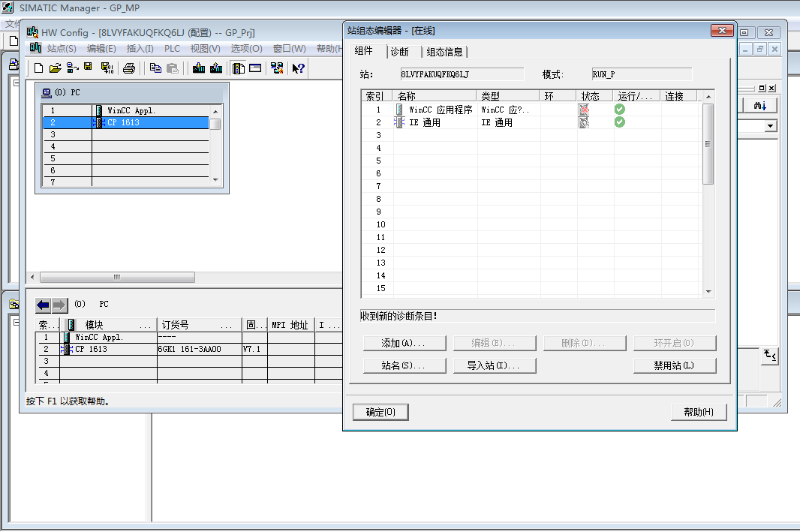The image size is (800, 532).
Task: Select WinCC Appl. in rack slot 1
Action: [x=125, y=110]
